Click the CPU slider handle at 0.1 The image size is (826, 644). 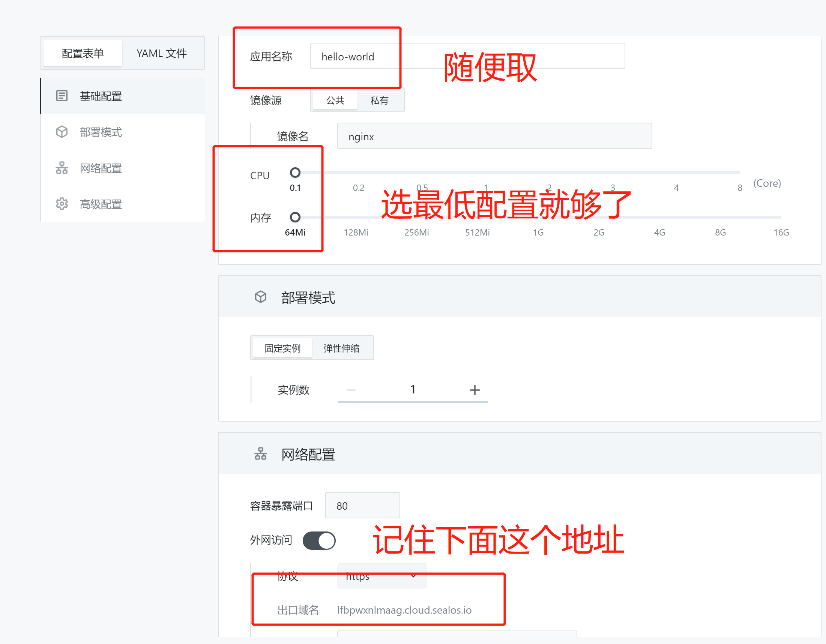[295, 173]
